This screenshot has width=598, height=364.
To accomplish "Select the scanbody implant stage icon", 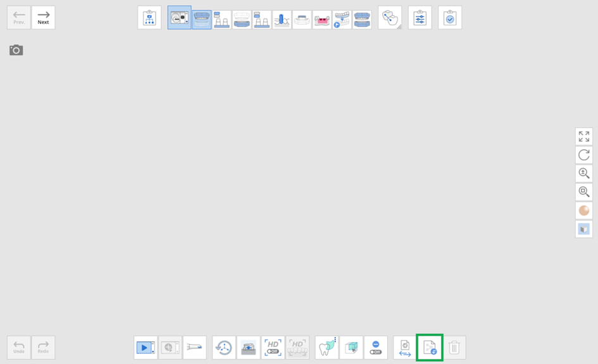I will 282,20.
